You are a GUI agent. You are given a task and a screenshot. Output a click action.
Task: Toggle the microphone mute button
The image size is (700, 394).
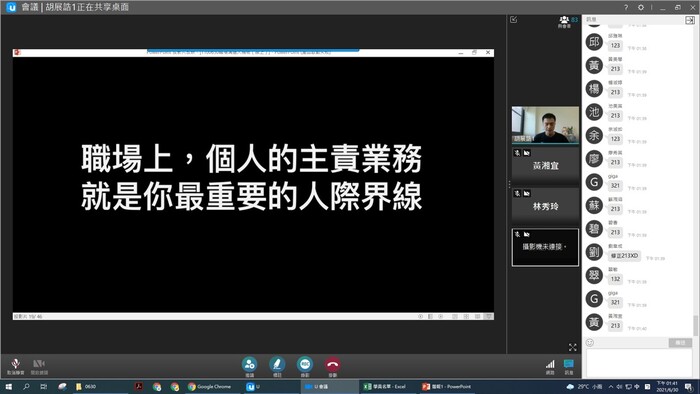16,363
